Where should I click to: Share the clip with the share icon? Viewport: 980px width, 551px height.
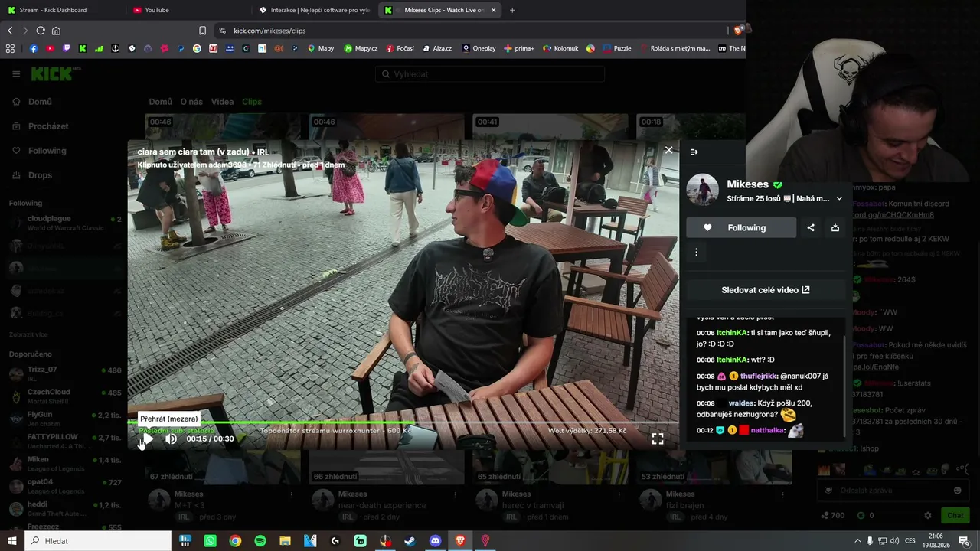tap(811, 227)
